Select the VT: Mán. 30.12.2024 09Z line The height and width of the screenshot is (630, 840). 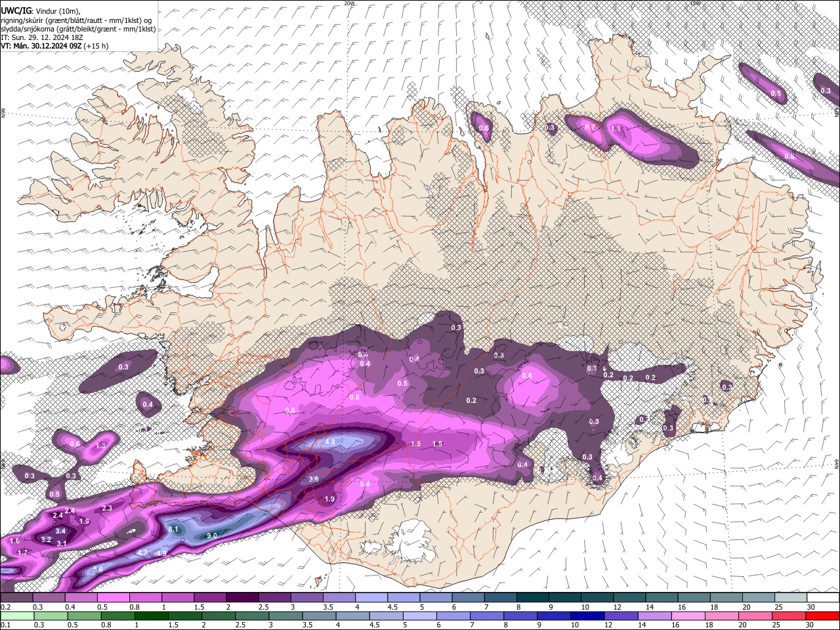click(x=54, y=46)
